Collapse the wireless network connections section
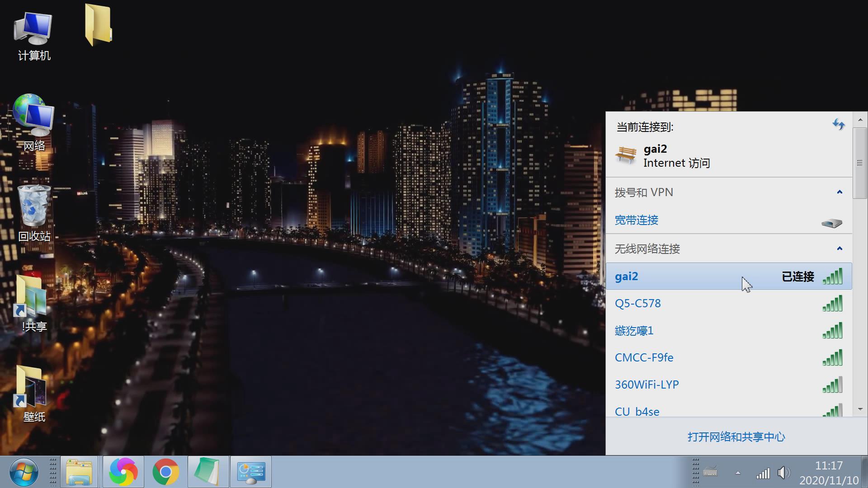This screenshot has height=488, width=868. click(x=840, y=249)
